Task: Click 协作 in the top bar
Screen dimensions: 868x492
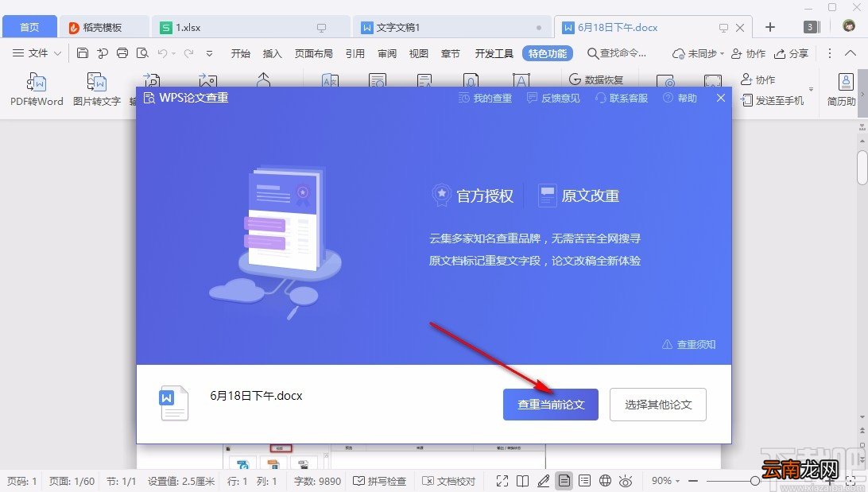Action: [x=748, y=54]
